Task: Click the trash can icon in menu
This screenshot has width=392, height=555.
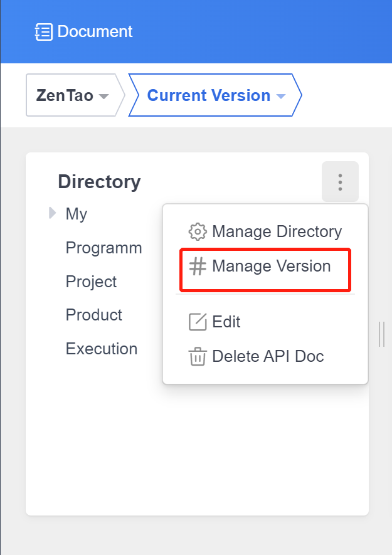Action: tap(198, 357)
